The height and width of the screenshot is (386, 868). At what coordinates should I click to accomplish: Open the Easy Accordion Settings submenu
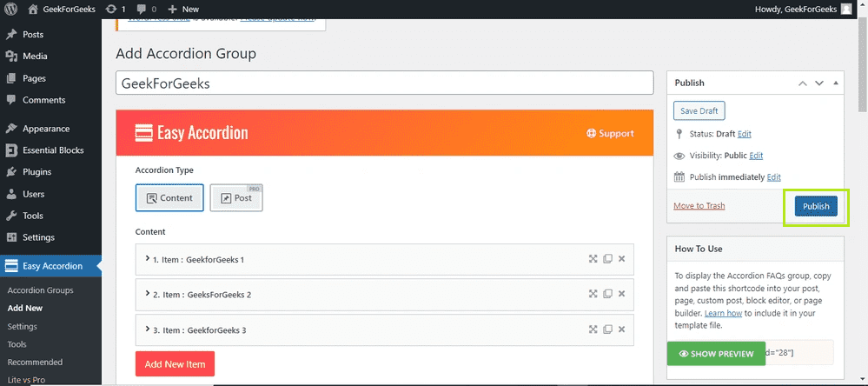point(22,326)
